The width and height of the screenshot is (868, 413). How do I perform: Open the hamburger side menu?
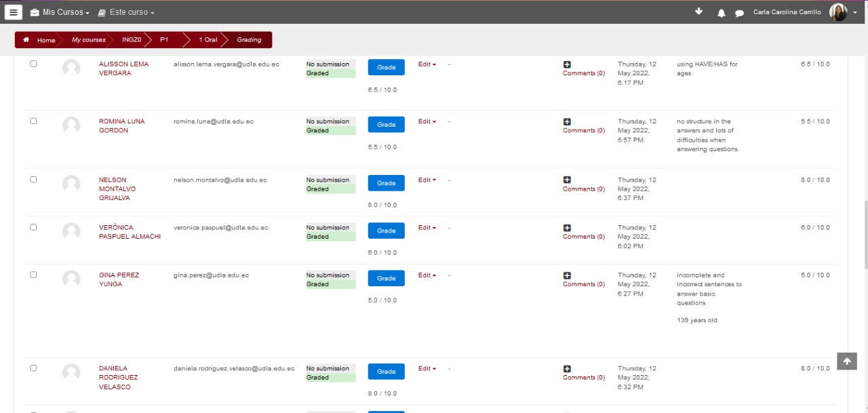pyautogui.click(x=14, y=12)
